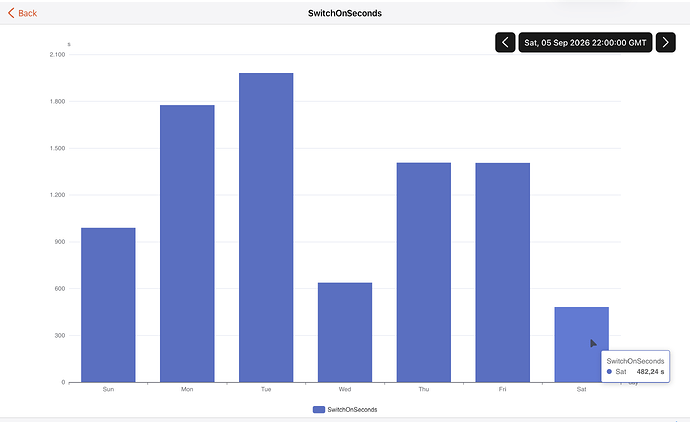The image size is (690, 422).
Task: Click the Tue x-axis label
Action: pyautogui.click(x=266, y=389)
